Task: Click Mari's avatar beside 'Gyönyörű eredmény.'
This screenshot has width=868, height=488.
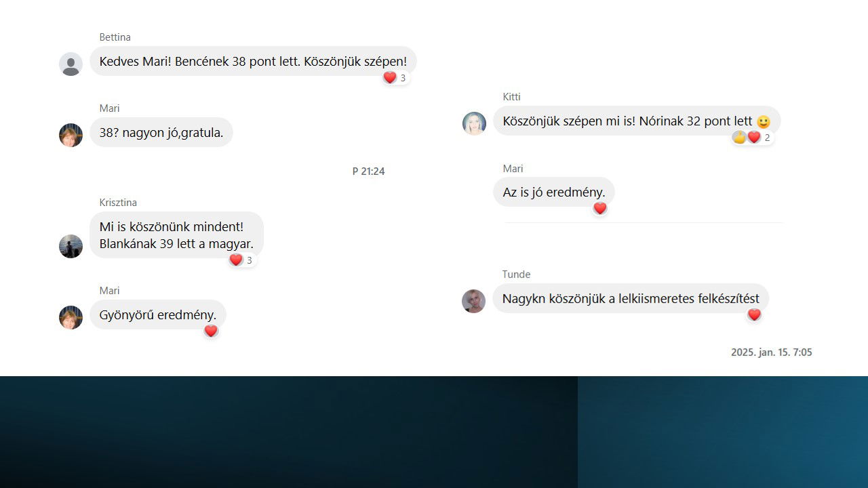Action: tap(71, 317)
